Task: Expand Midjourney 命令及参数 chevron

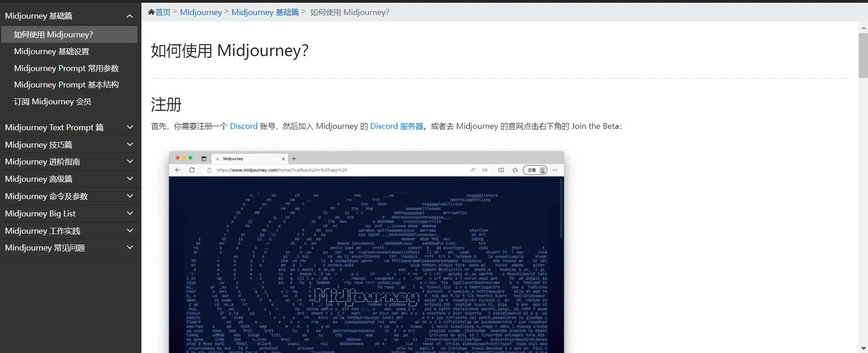Action: [130, 196]
